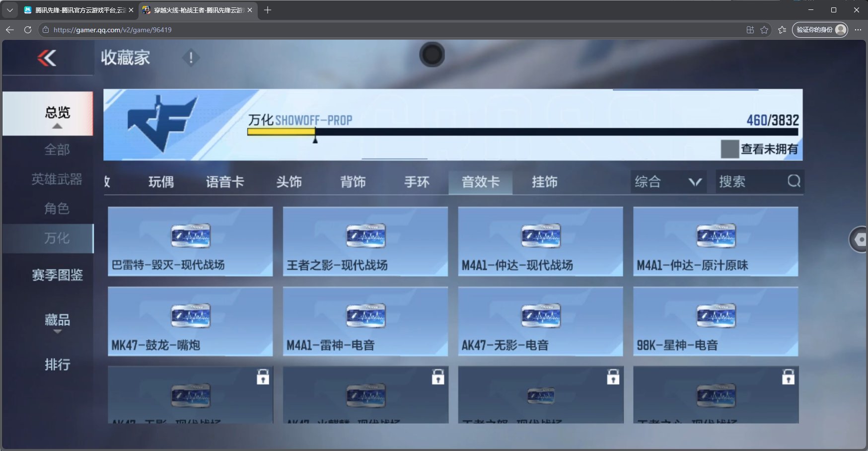Switch to the 玩偶 tab
868x451 pixels.
point(161,182)
